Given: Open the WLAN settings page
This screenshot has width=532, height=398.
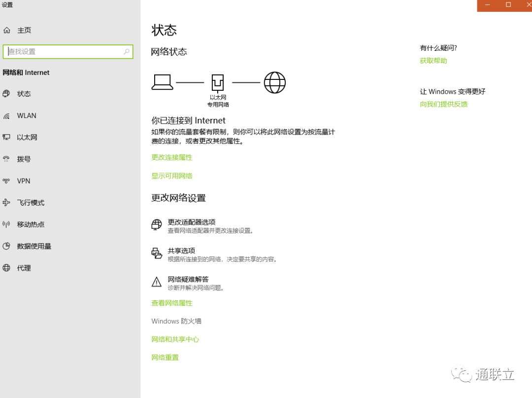Looking at the screenshot, I should [27, 116].
